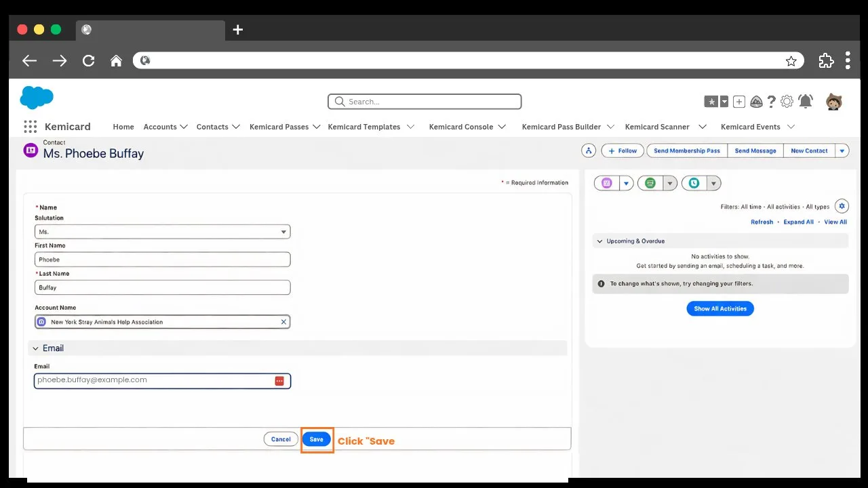The image size is (868, 488).
Task: Click the teal log a call icon
Action: point(694,183)
